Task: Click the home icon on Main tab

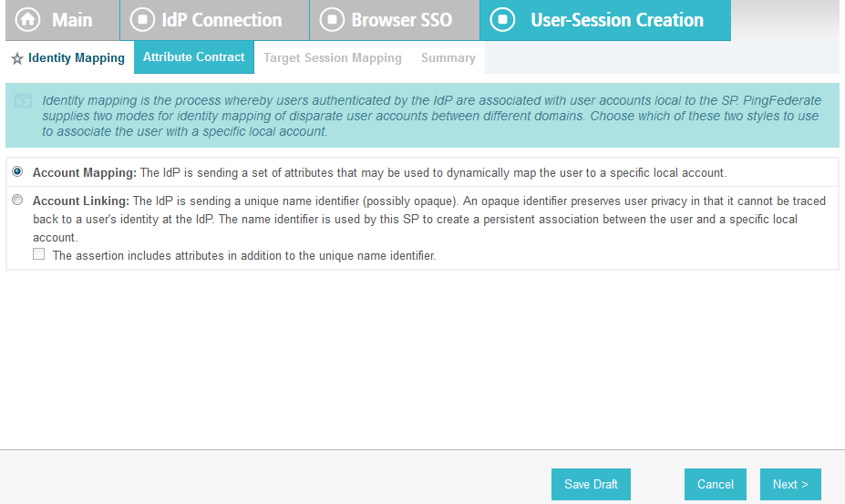Action: click(x=29, y=20)
